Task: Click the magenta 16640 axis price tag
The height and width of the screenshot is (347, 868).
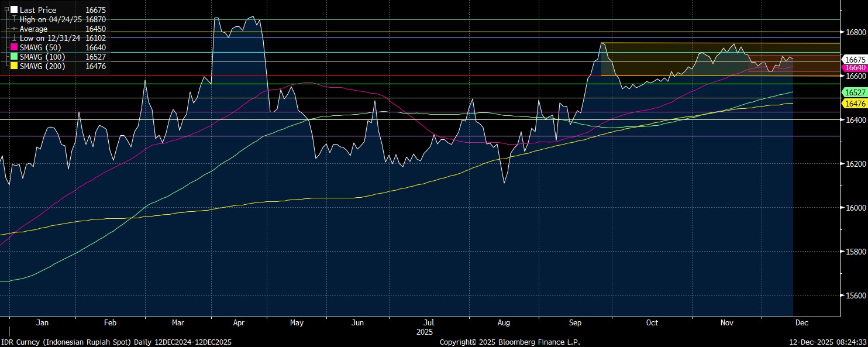Action: click(855, 68)
